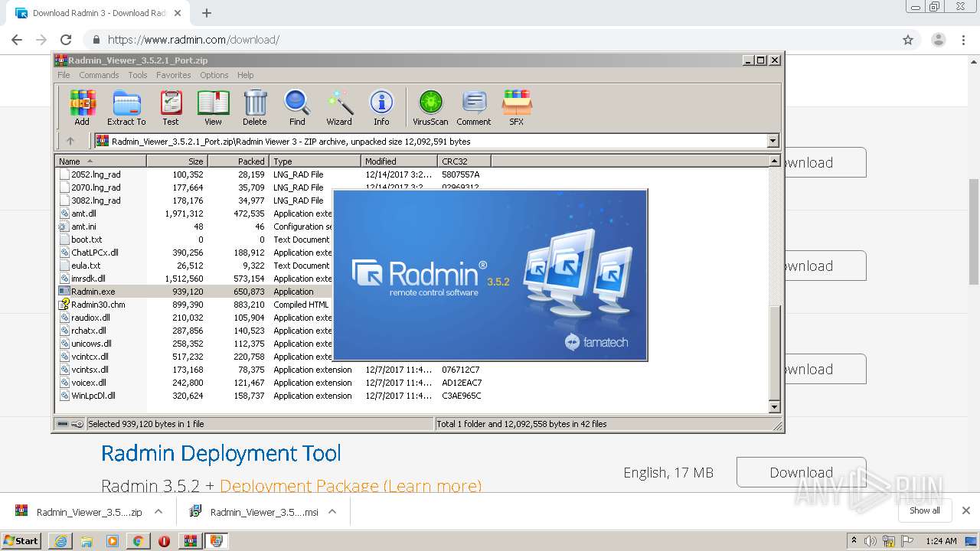Start VirusScan on the archive
The image size is (980, 551).
click(x=430, y=108)
